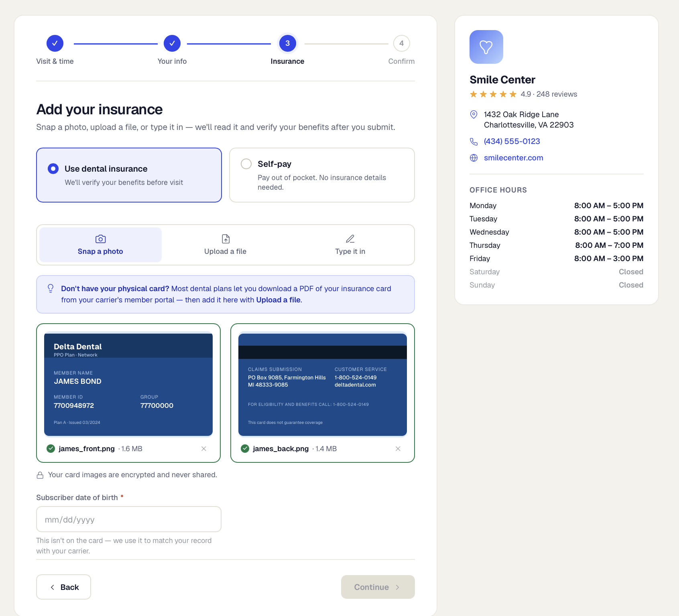679x616 pixels.
Task: Go to Visit & time step label
Action: [55, 61]
